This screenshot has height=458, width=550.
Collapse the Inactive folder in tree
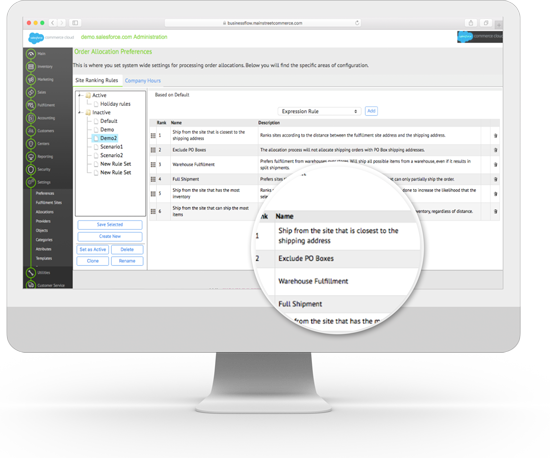click(x=80, y=112)
